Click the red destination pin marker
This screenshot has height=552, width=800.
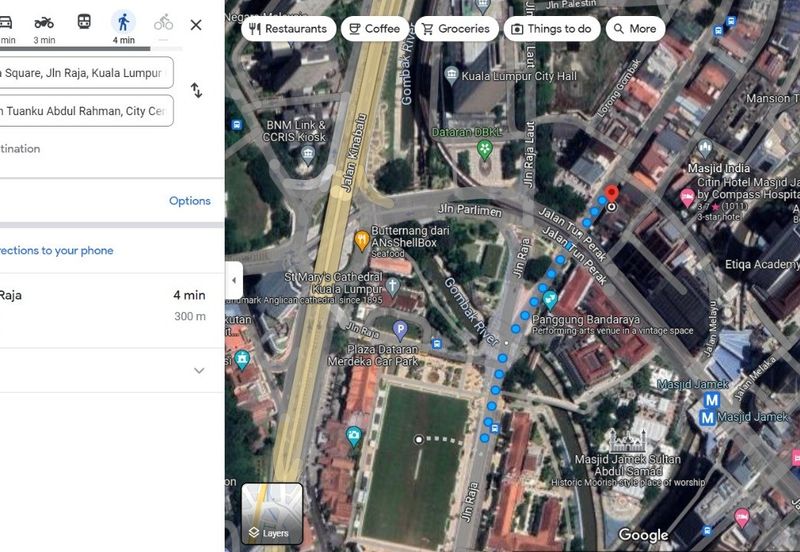[612, 194]
